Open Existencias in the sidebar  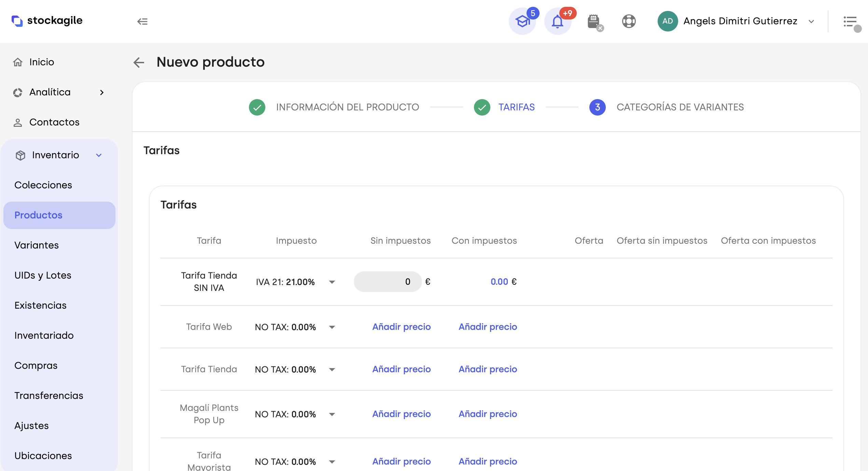[41, 306]
